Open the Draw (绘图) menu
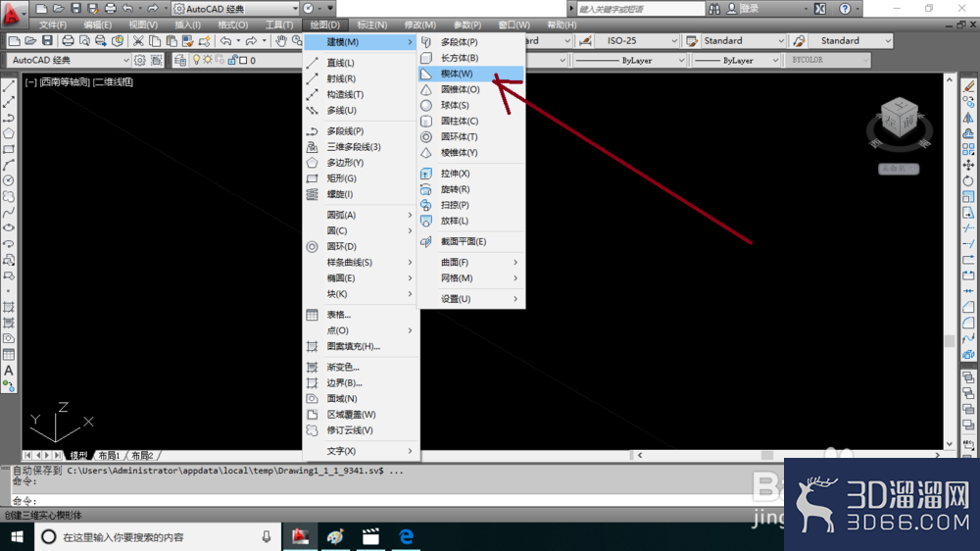This screenshot has width=980, height=551. click(325, 25)
